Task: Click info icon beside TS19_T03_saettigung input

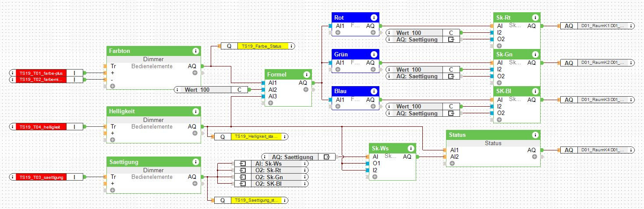Action: pyautogui.click(x=13, y=177)
